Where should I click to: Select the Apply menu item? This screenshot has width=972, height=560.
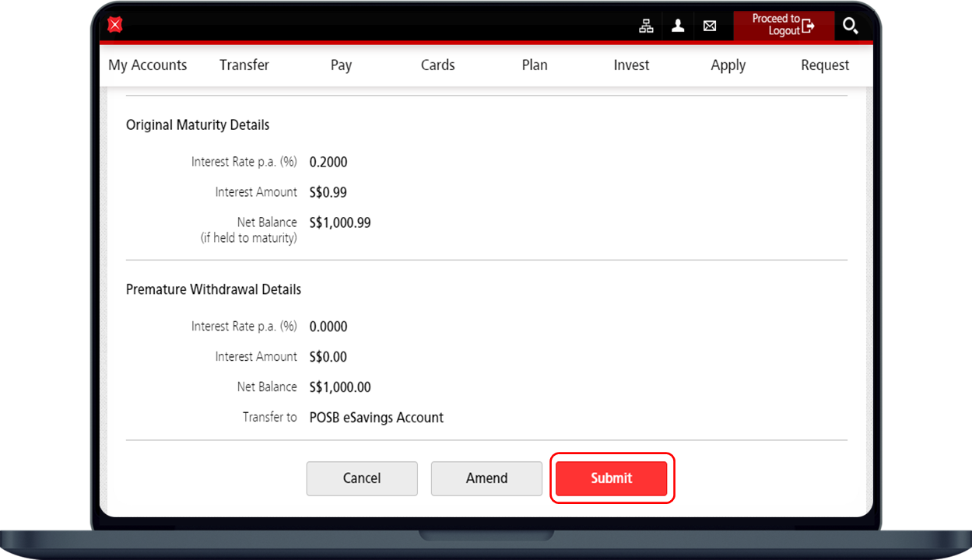point(728,65)
